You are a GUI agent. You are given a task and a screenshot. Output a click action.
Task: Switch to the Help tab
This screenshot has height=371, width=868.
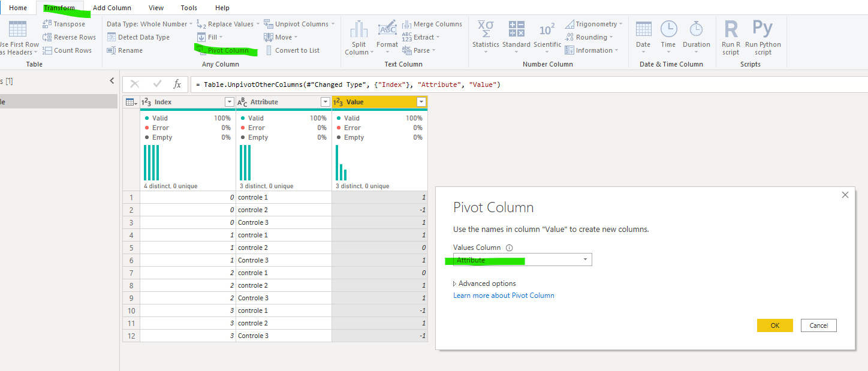click(x=222, y=8)
